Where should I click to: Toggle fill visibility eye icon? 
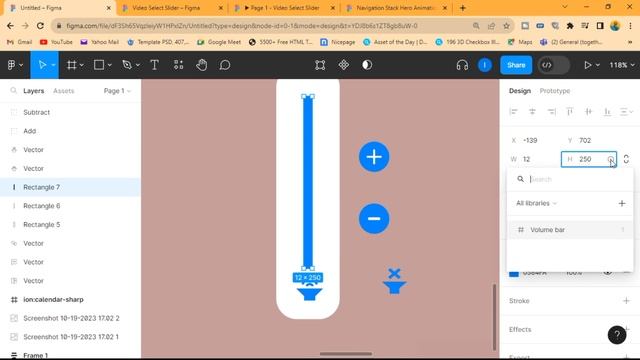click(608, 272)
